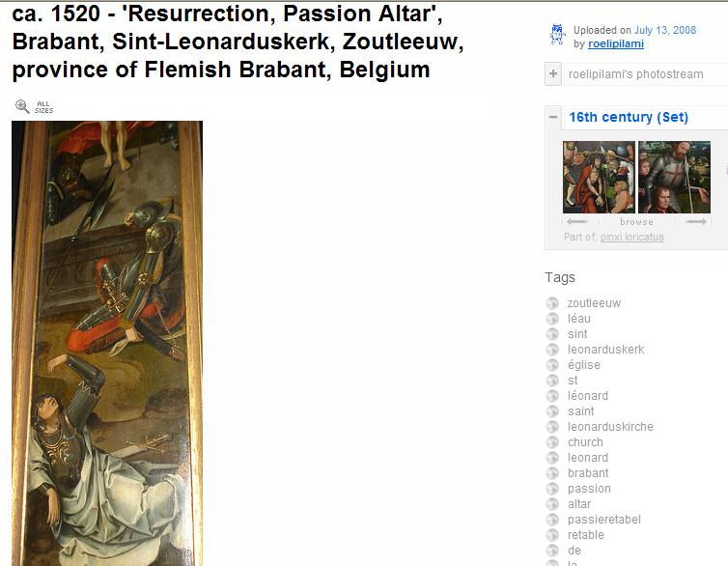Browse to previous photo with left arrow

click(576, 222)
